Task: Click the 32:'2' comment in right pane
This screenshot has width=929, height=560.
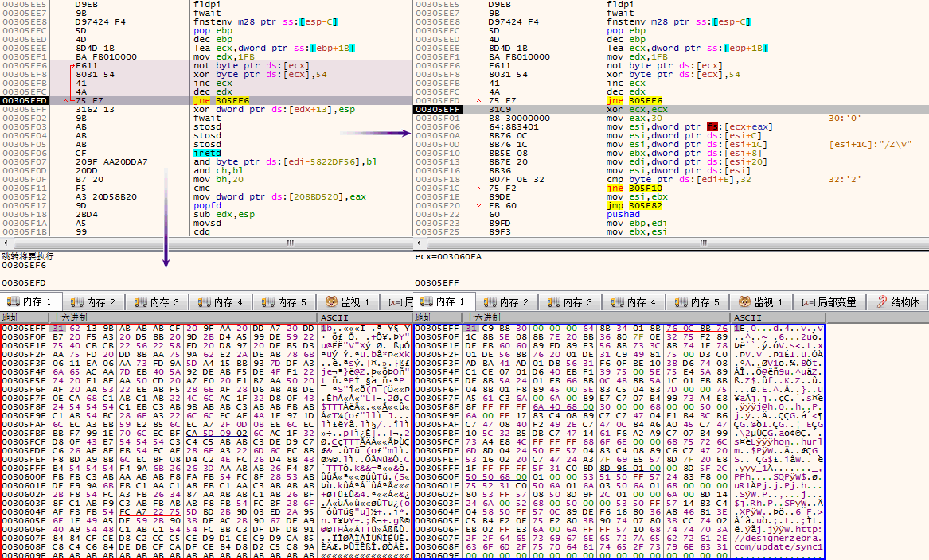Action: coord(845,179)
